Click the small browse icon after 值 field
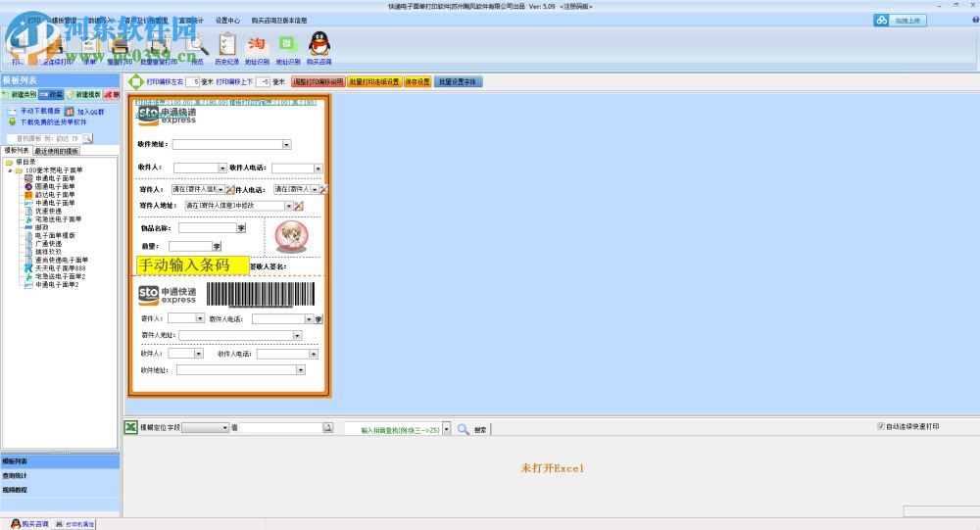This screenshot has width=980, height=530. [327, 428]
